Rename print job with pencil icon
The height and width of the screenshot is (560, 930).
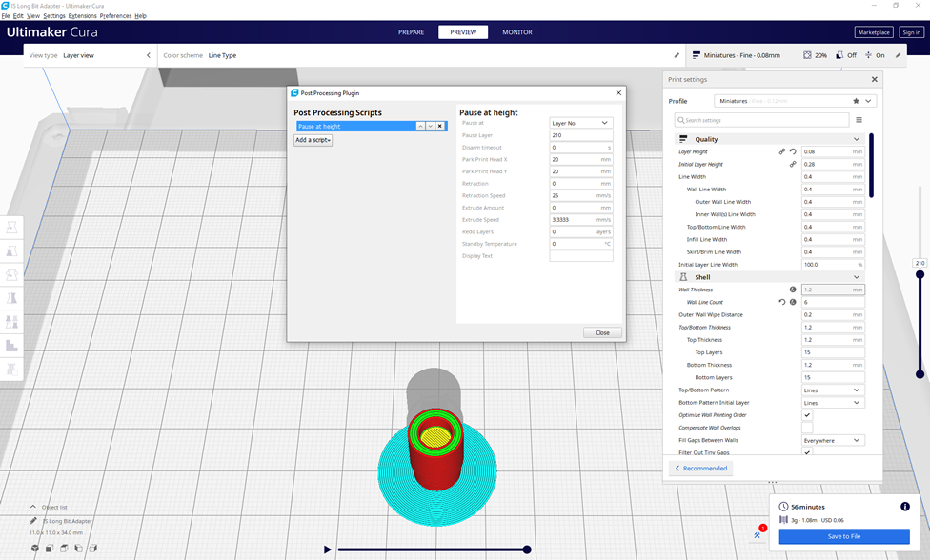pyautogui.click(x=33, y=521)
